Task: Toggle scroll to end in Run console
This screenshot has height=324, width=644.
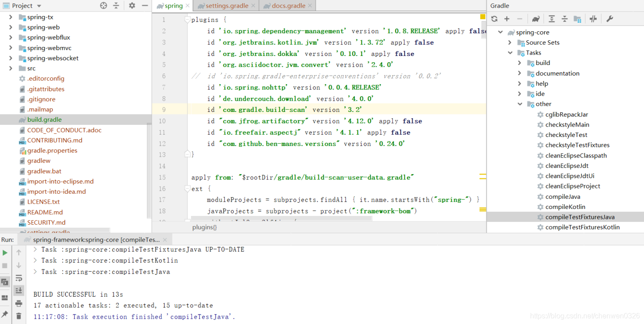Action: tap(19, 290)
